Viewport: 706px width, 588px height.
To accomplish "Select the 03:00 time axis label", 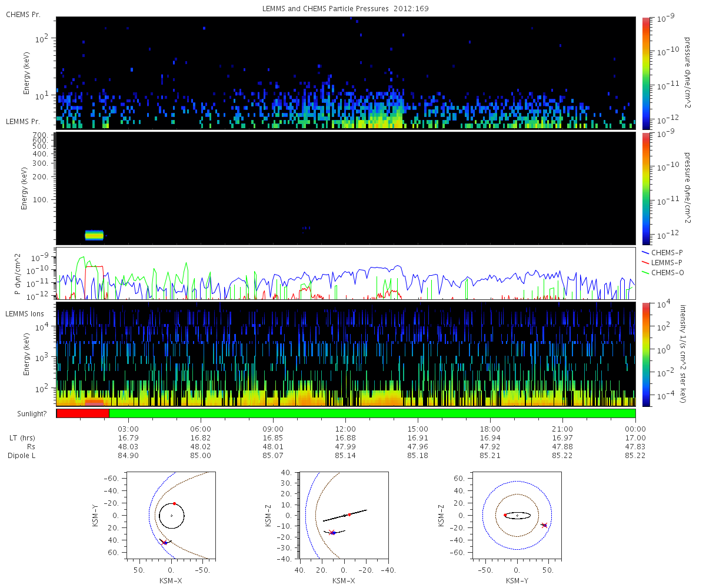I will (128, 429).
